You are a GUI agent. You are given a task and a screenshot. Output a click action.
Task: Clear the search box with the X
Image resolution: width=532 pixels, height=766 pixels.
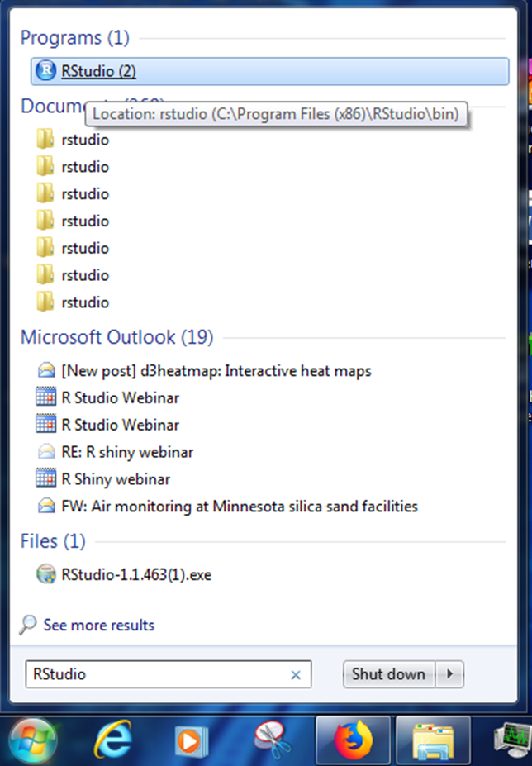(296, 675)
